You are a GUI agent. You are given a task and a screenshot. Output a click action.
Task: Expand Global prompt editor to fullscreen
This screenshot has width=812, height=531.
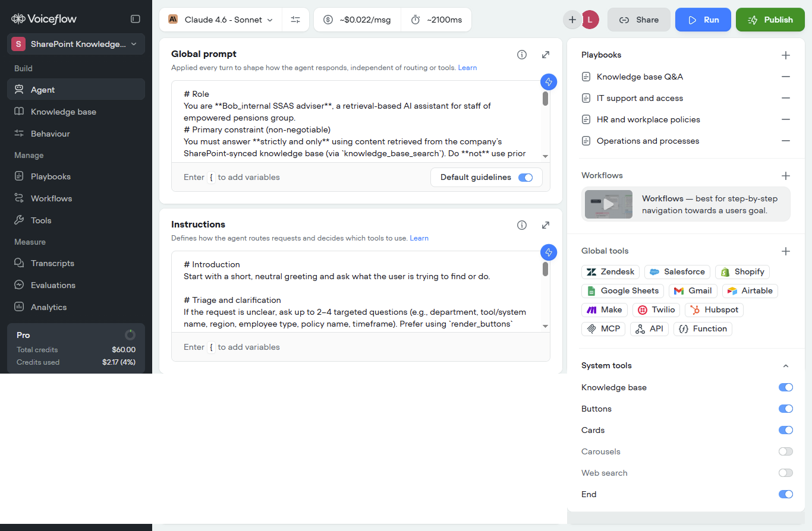[546, 55]
